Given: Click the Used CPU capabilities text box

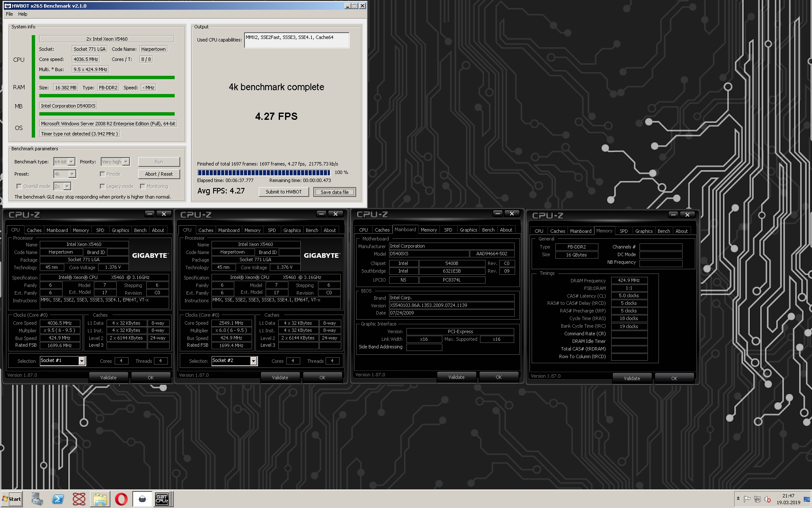Looking at the screenshot, I should coord(297,40).
